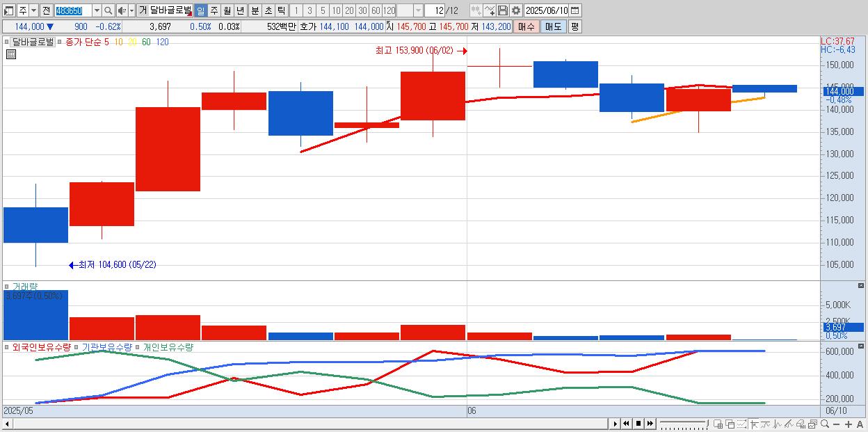
Task: Click the window-with-grid icon in bottom toolbar
Action: [x=718, y=424]
